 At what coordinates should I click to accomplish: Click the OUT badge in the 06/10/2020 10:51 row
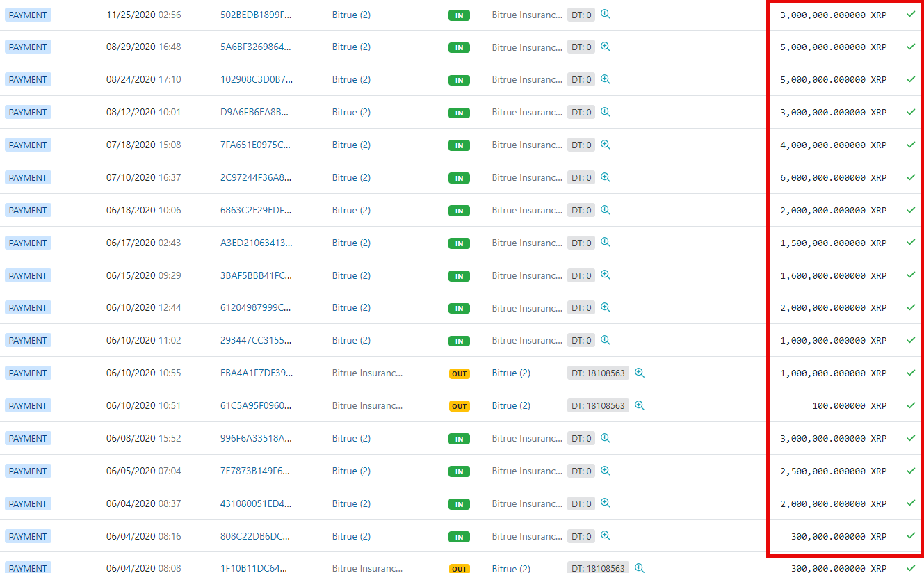459,406
